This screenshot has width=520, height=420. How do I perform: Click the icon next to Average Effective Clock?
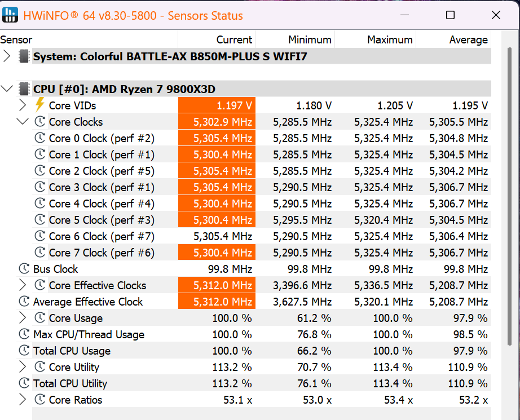click(x=24, y=302)
